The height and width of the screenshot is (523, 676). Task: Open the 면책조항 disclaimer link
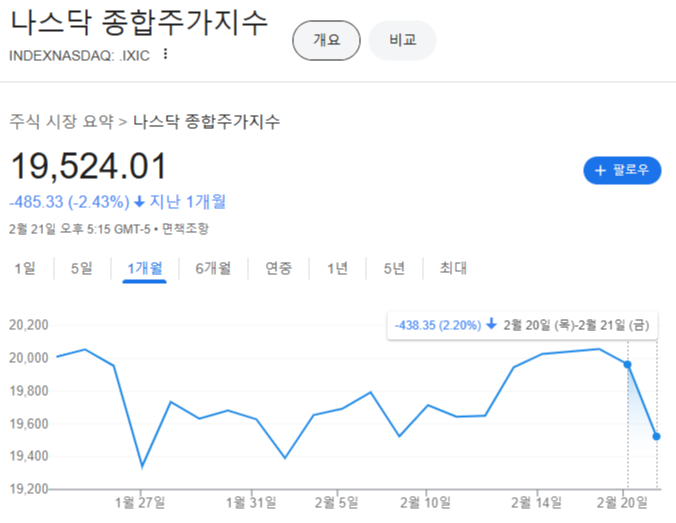(185, 229)
